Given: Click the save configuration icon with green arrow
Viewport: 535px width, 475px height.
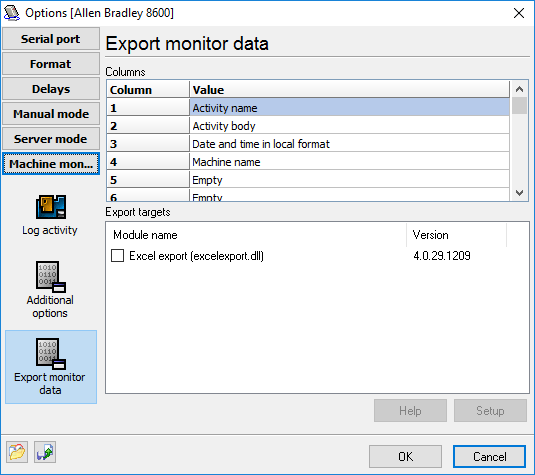Looking at the screenshot, I should pyautogui.click(x=45, y=452).
